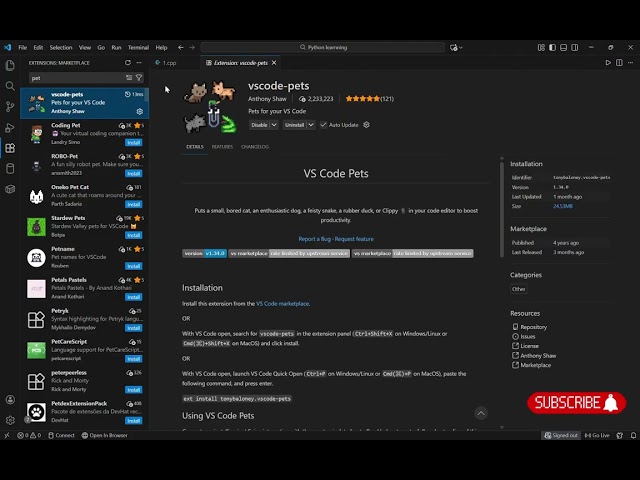This screenshot has width=640, height=480.
Task: Go forward with the navigation arrow
Action: tap(192, 47)
